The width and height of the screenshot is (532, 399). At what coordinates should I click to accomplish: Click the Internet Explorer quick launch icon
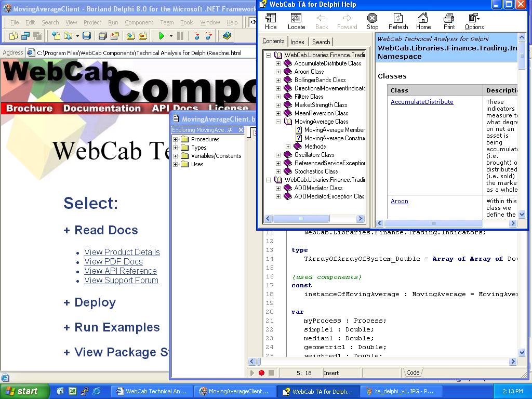(x=97, y=391)
